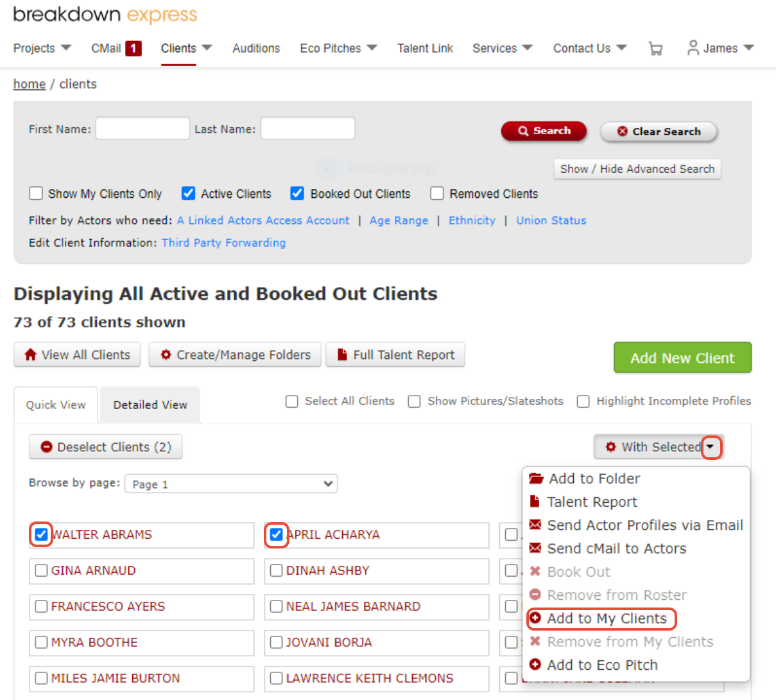Focus the First Name input field
Viewport: 776px width, 700px height.
pyautogui.click(x=142, y=128)
